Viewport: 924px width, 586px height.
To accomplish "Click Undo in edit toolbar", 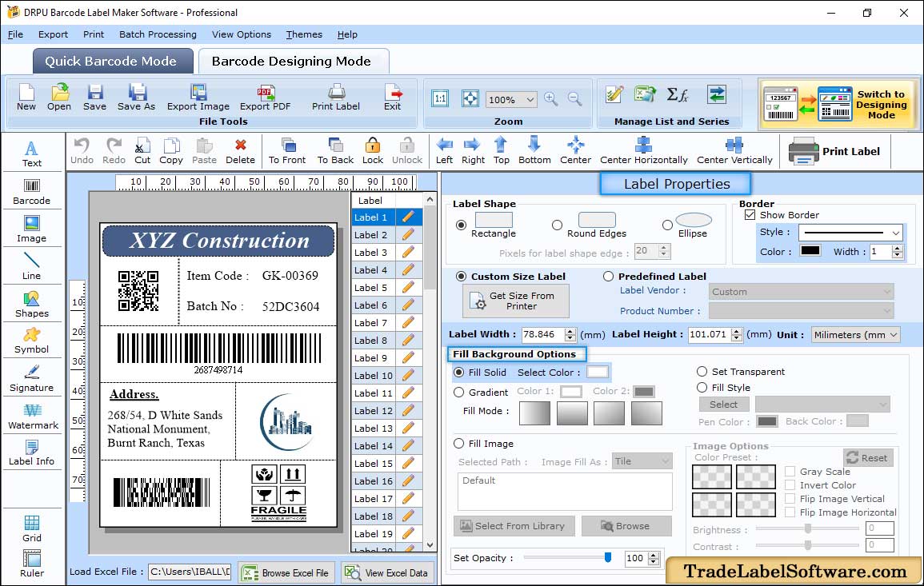I will 82,151.
